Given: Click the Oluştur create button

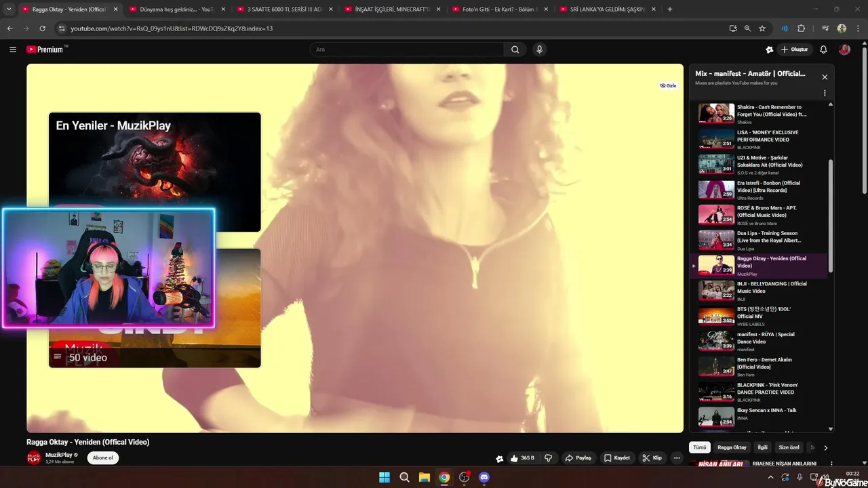Looking at the screenshot, I should click(794, 49).
